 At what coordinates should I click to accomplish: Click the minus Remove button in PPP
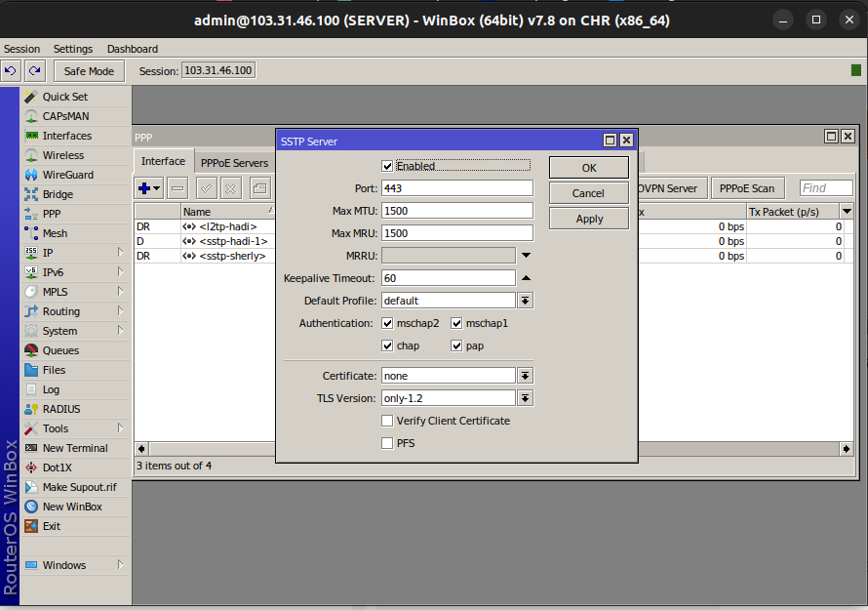click(x=178, y=188)
